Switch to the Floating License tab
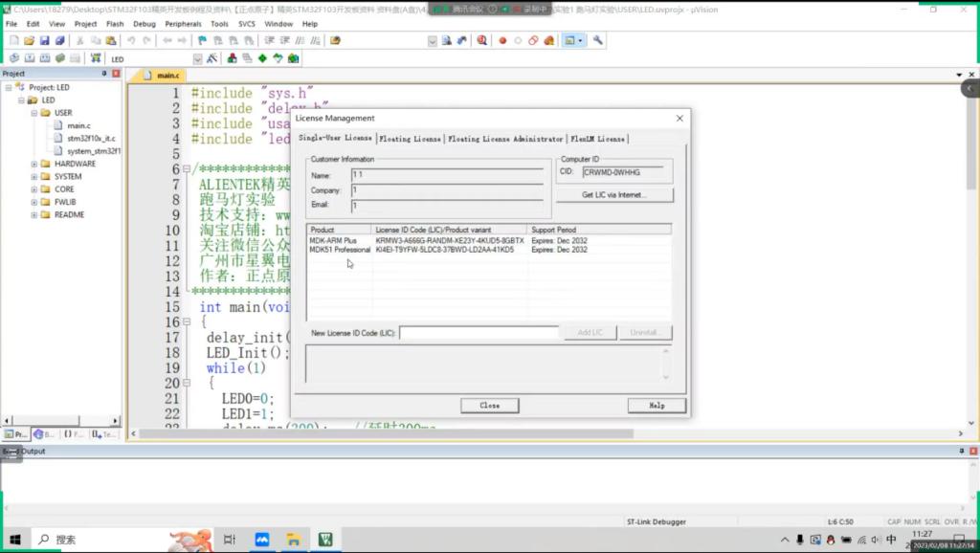 pyautogui.click(x=410, y=139)
